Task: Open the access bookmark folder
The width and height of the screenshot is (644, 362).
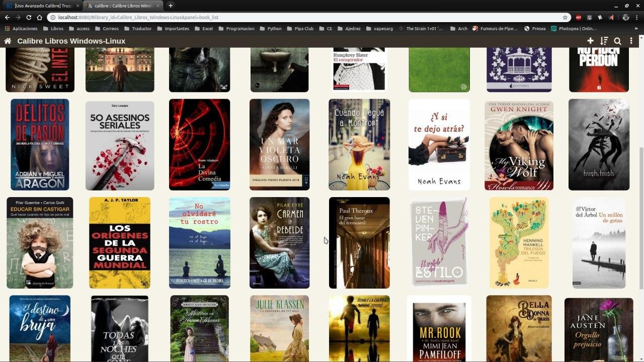Action: [79, 29]
